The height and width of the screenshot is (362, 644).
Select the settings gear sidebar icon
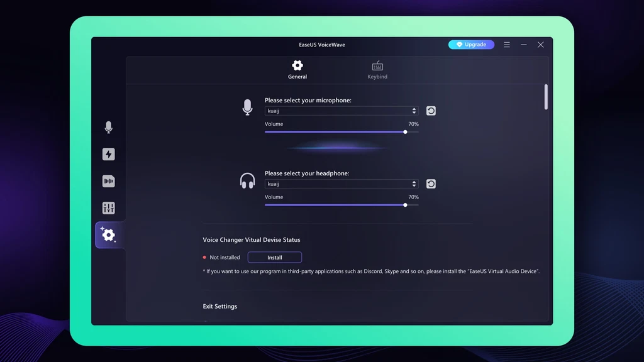pos(108,235)
